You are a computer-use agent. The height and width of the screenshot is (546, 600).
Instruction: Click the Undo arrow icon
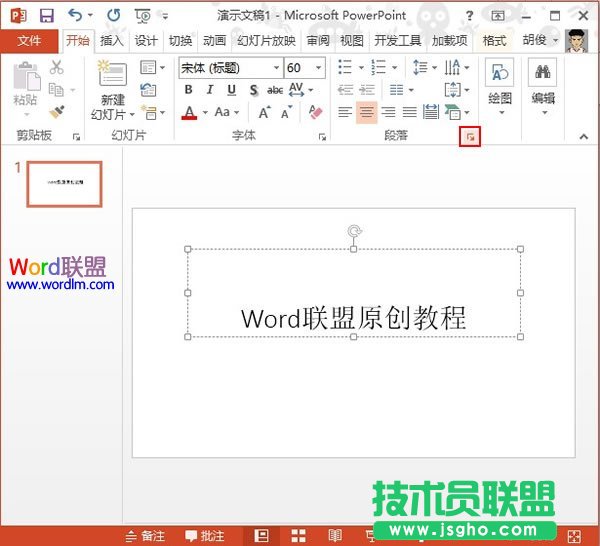tap(76, 15)
